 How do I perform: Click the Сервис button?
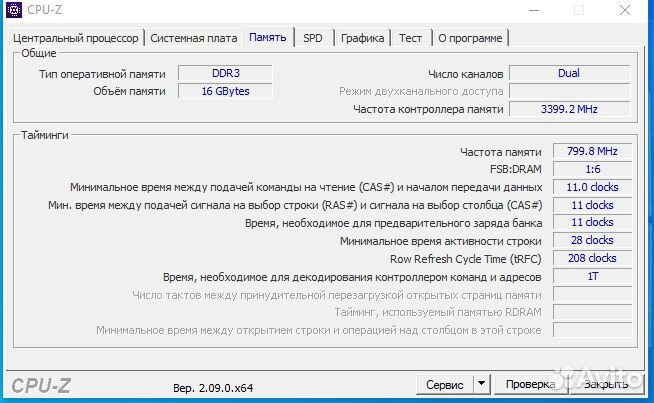445,384
